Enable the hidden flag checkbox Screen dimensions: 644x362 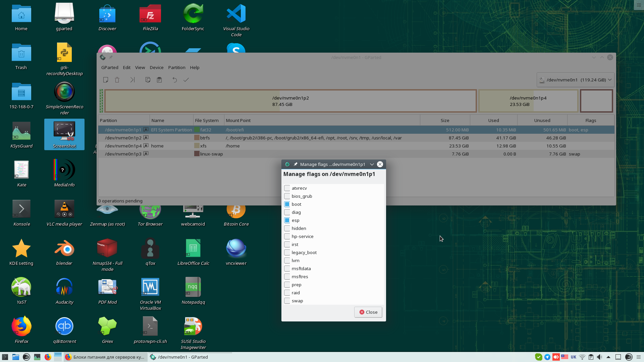coord(287,228)
